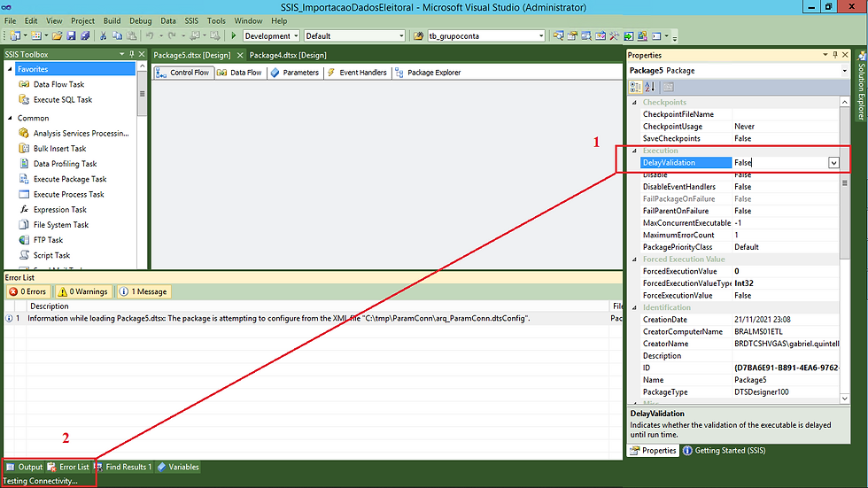Open the Package5 object selector dropdown
This screenshot has height=488, width=868.
click(x=845, y=71)
